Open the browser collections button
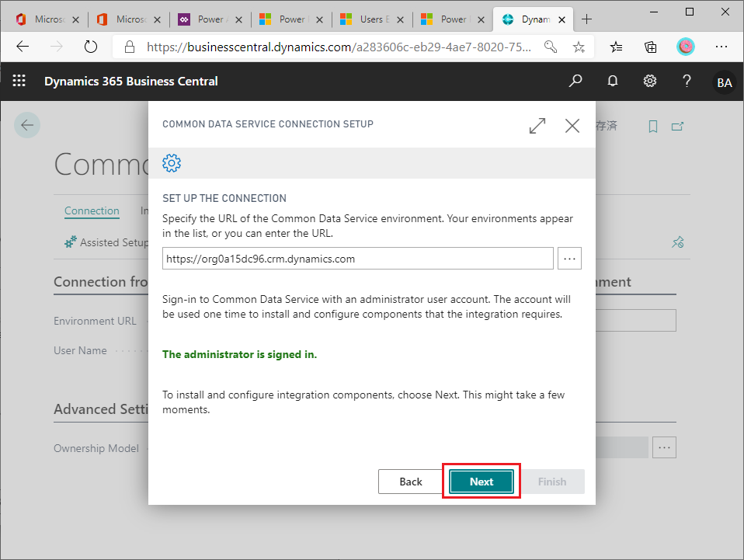This screenshot has height=560, width=744. [x=651, y=47]
